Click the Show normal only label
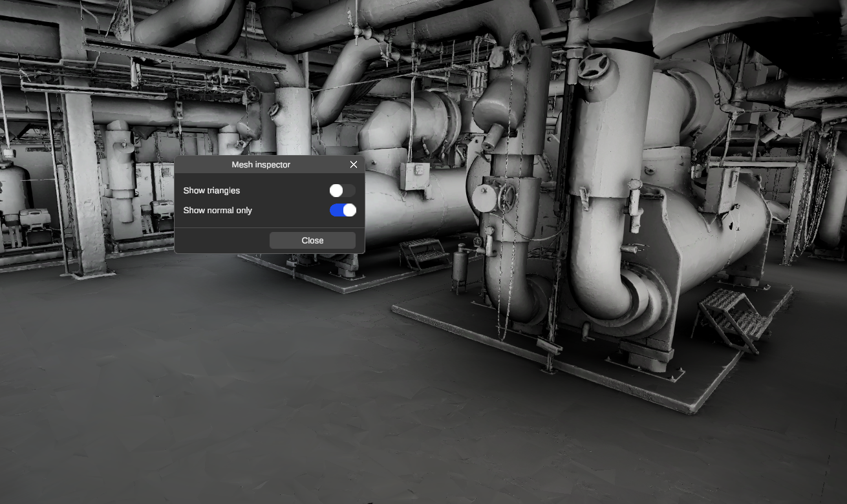This screenshot has width=847, height=504. [x=217, y=211]
